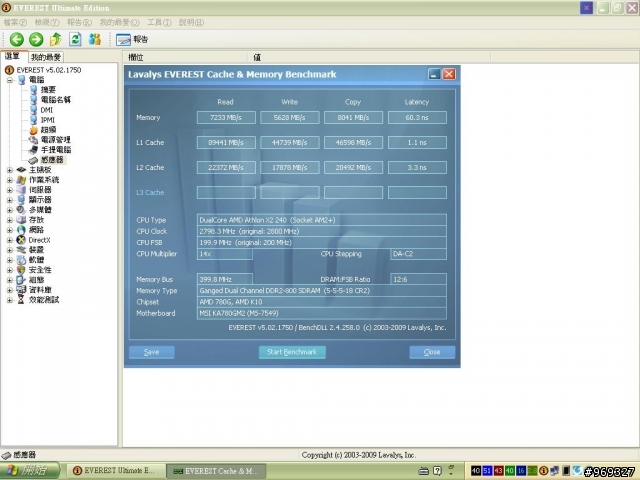This screenshot has height=480, width=640.
Task: Click the Up level arrow toolbar icon
Action: tap(56, 39)
